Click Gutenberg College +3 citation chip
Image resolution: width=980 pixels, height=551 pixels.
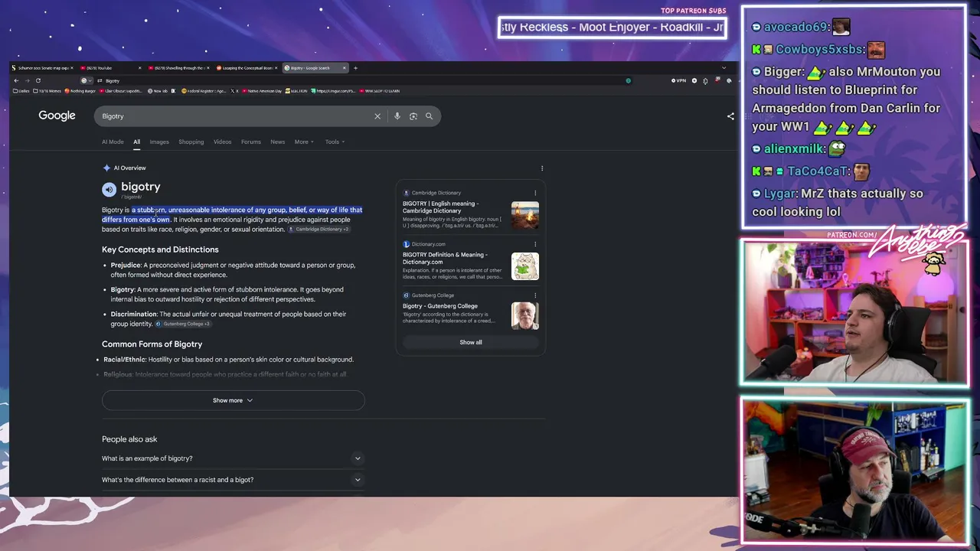pos(184,324)
